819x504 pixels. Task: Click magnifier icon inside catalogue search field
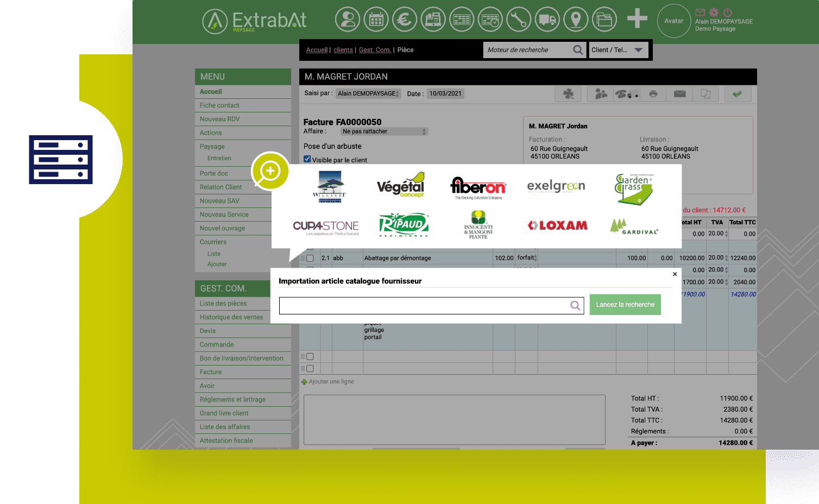click(575, 306)
